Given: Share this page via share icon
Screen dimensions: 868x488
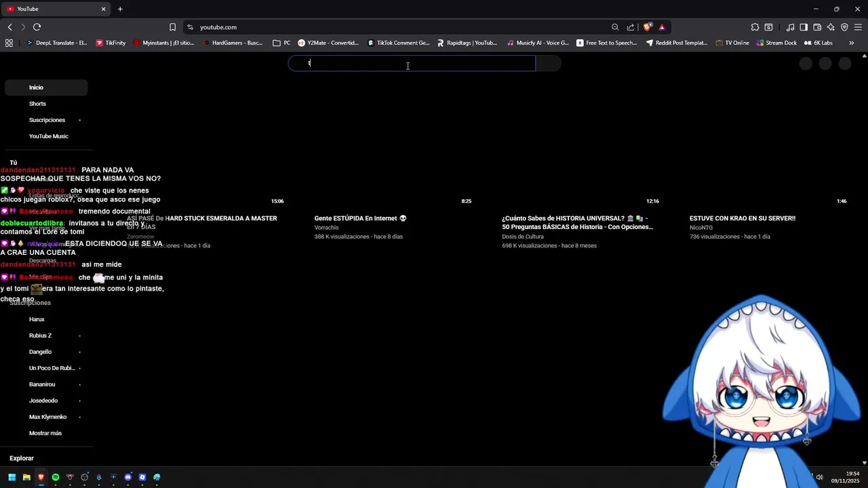Looking at the screenshot, I should point(631,27).
